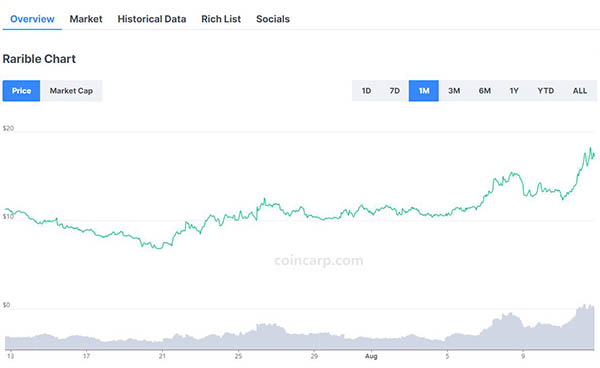Click the 17 date axis label
The height and width of the screenshot is (368, 600).
(86, 356)
